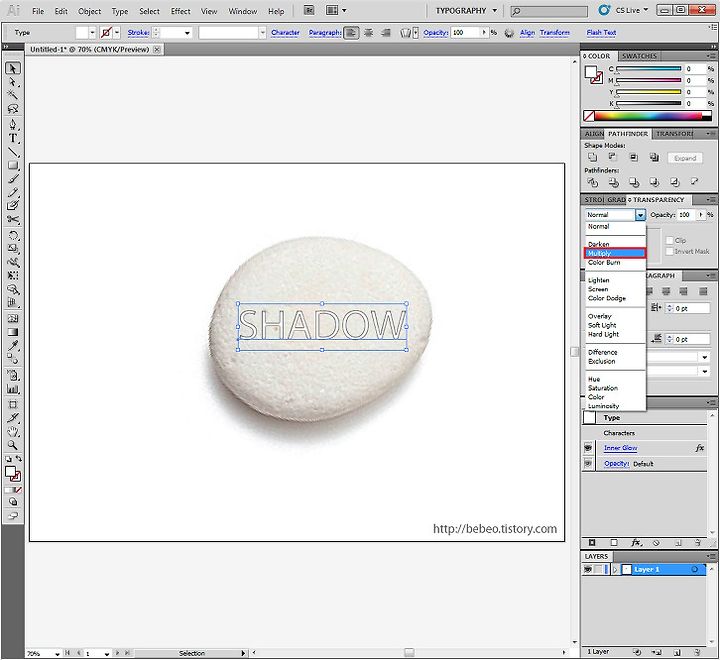Click Delete Selection trash icon in Layers panel

(x=697, y=651)
